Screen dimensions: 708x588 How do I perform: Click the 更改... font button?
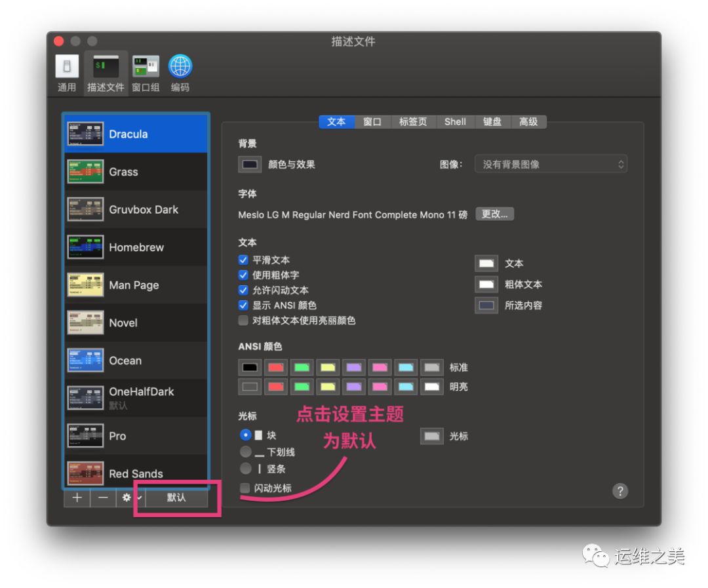pos(495,214)
